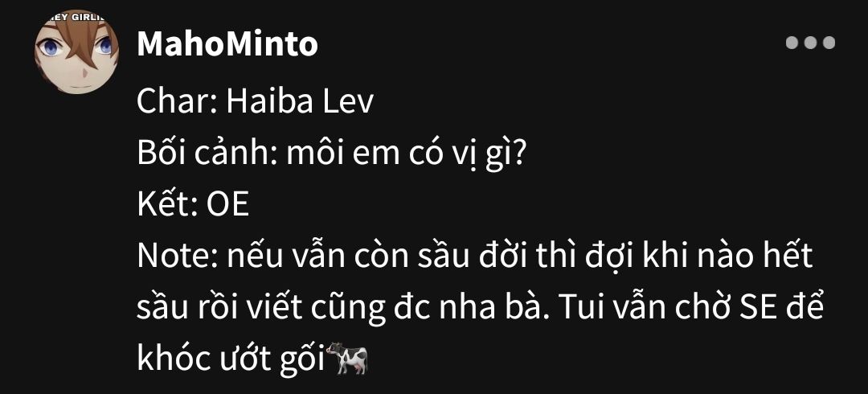Click the "Bối cảnh: môi em có vị gì?" line
This screenshot has width=868, height=394.
tap(331, 154)
